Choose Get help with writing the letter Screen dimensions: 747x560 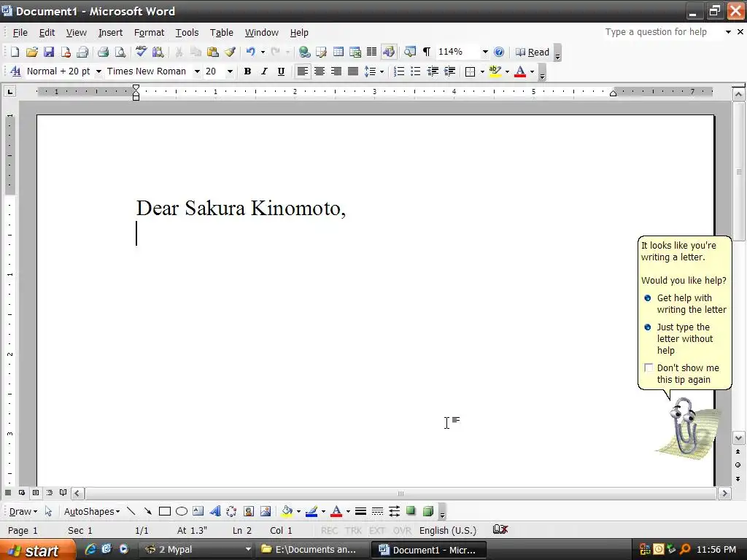[x=684, y=304]
